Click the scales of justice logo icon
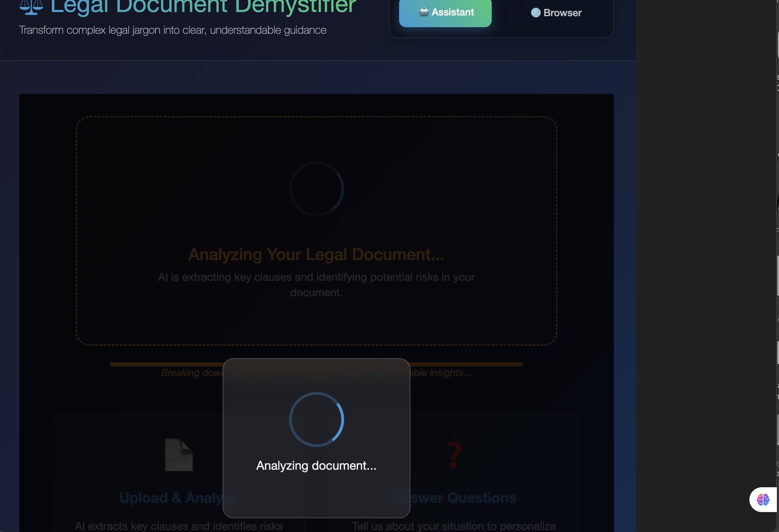This screenshot has width=779, height=532. pyautogui.click(x=31, y=7)
